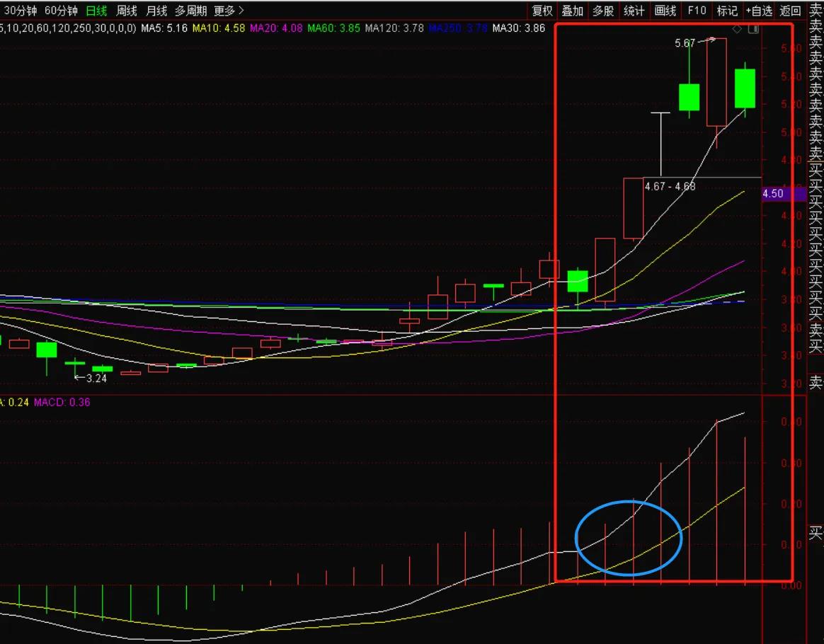
Task: Select the 月线 monthly chart tab
Action: pyautogui.click(x=156, y=11)
